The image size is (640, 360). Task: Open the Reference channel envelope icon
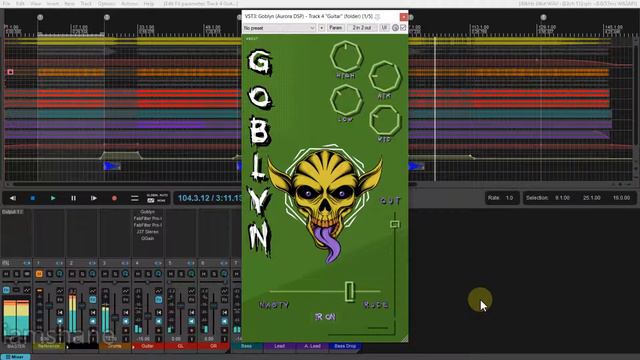click(60, 291)
